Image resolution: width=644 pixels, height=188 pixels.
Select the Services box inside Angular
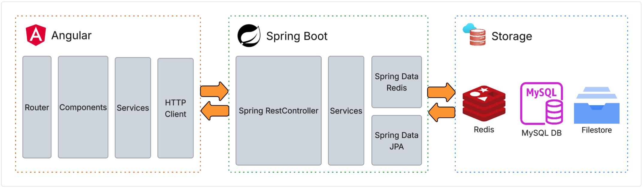pos(133,108)
